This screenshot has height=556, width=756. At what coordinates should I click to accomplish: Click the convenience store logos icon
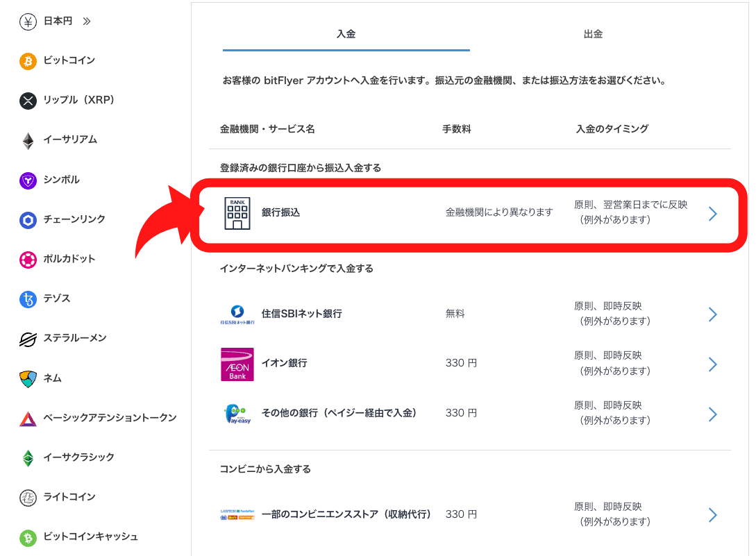237,514
